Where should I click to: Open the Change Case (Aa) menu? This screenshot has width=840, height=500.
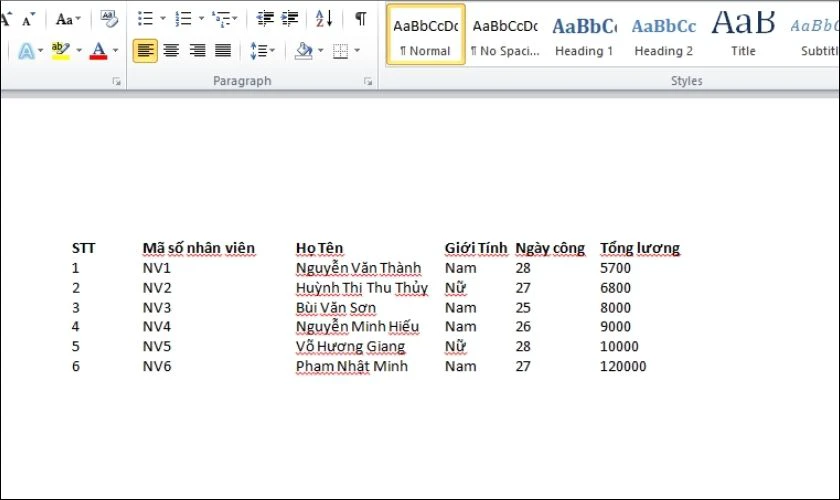tap(68, 19)
